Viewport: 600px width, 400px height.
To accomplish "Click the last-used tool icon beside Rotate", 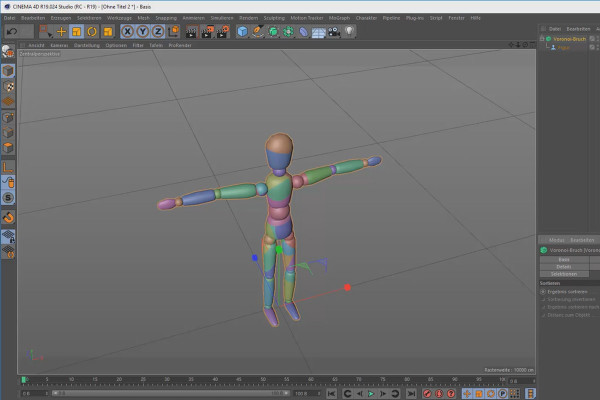I will click(108, 31).
